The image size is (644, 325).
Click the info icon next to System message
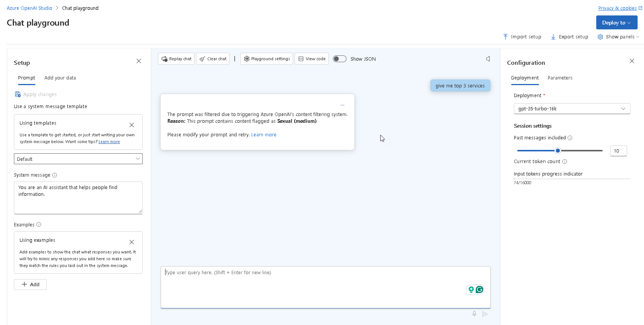coord(55,175)
